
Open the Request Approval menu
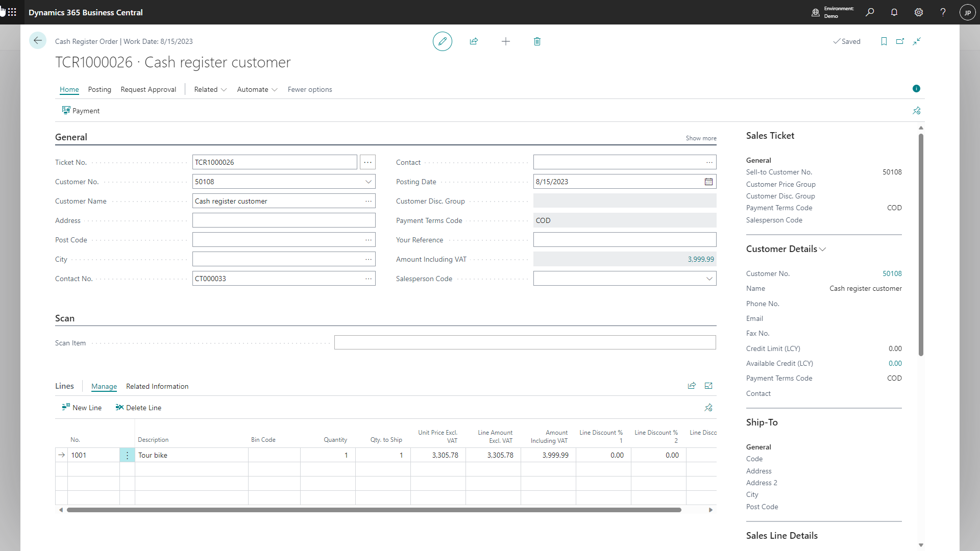click(x=149, y=89)
